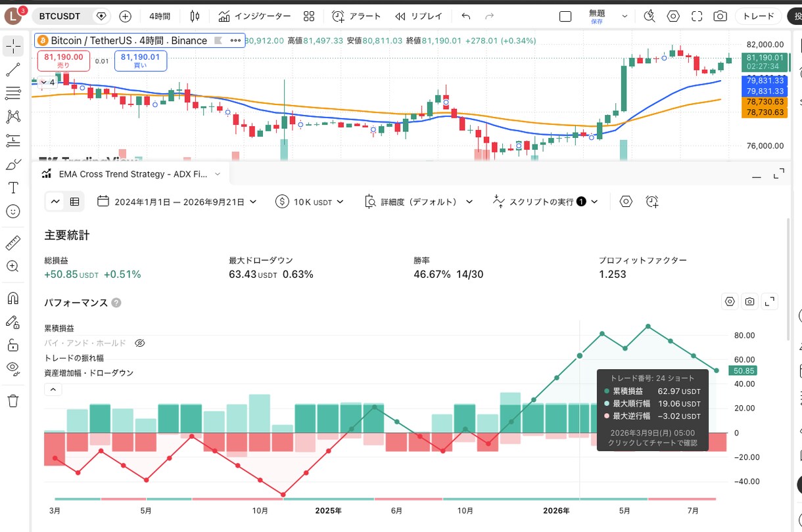
Task: Maximize the strategy tester panel
Action: pos(779,174)
